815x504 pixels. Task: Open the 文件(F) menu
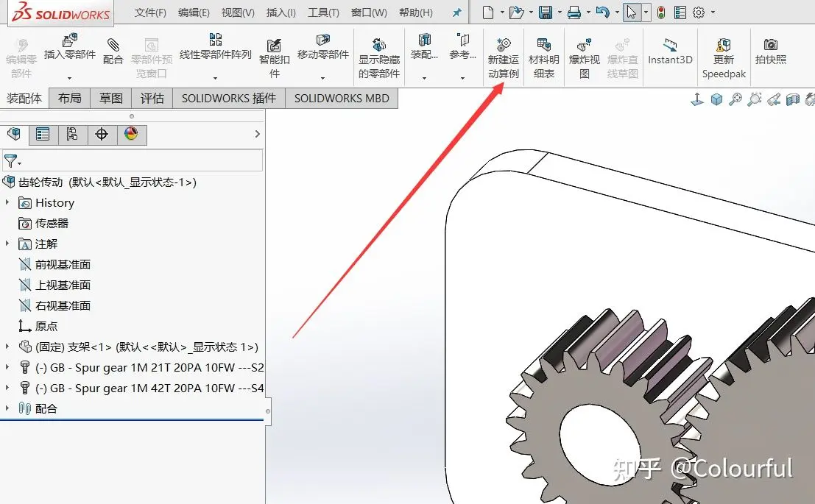point(150,13)
